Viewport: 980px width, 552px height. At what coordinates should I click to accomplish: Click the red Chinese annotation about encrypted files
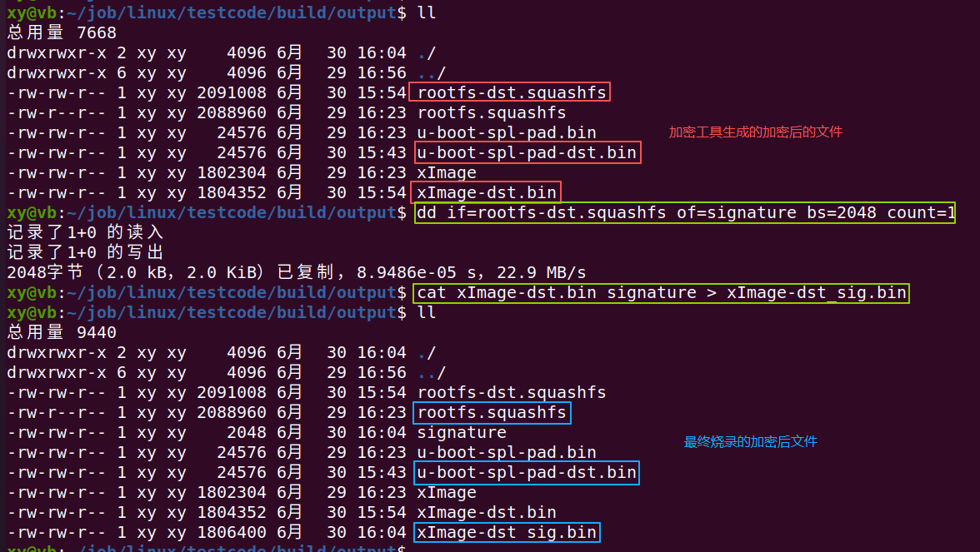(756, 132)
